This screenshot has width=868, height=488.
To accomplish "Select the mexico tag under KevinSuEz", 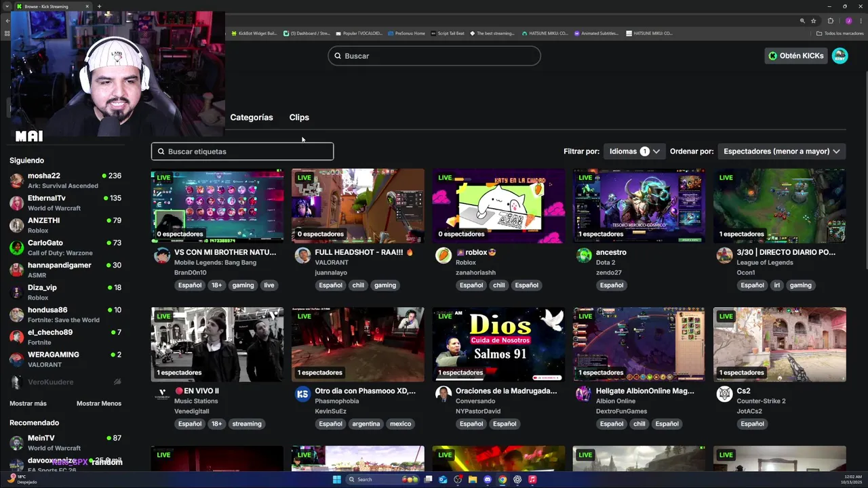I will coord(400,424).
